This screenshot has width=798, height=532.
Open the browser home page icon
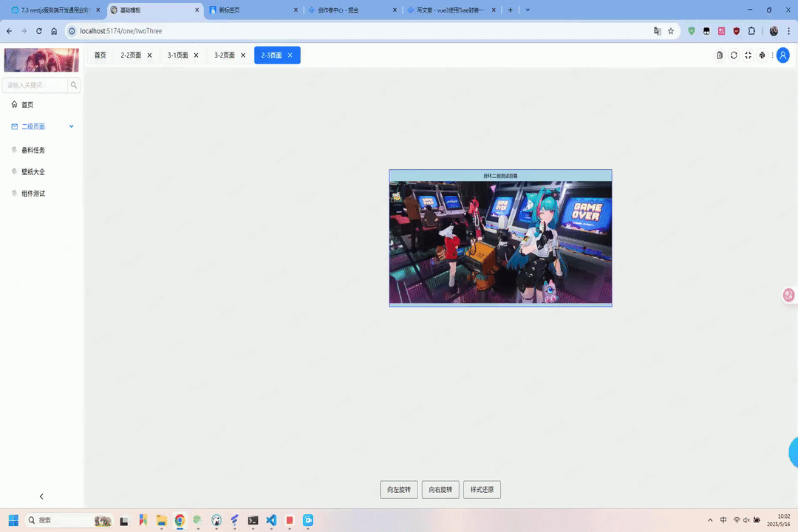54,31
